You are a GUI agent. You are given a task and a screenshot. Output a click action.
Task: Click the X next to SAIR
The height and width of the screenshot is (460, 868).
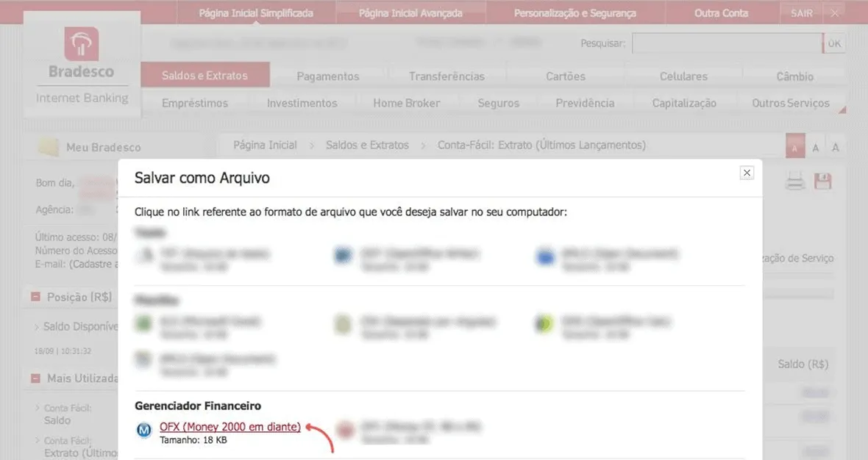coord(834,12)
